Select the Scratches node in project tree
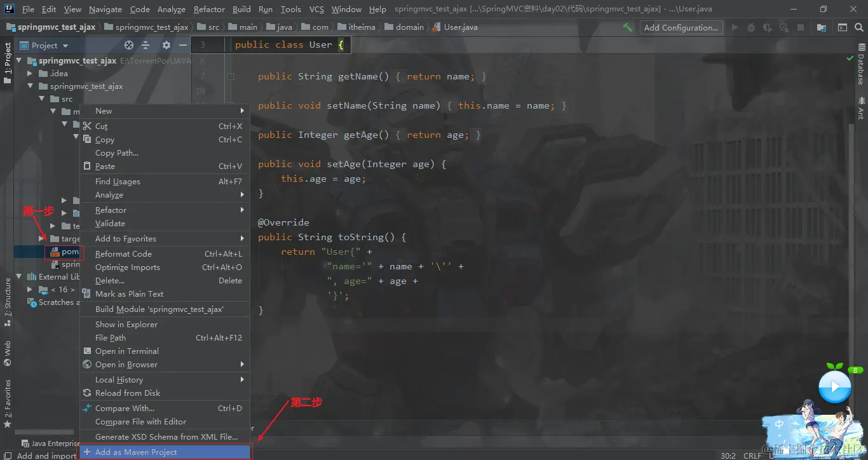 point(54,302)
